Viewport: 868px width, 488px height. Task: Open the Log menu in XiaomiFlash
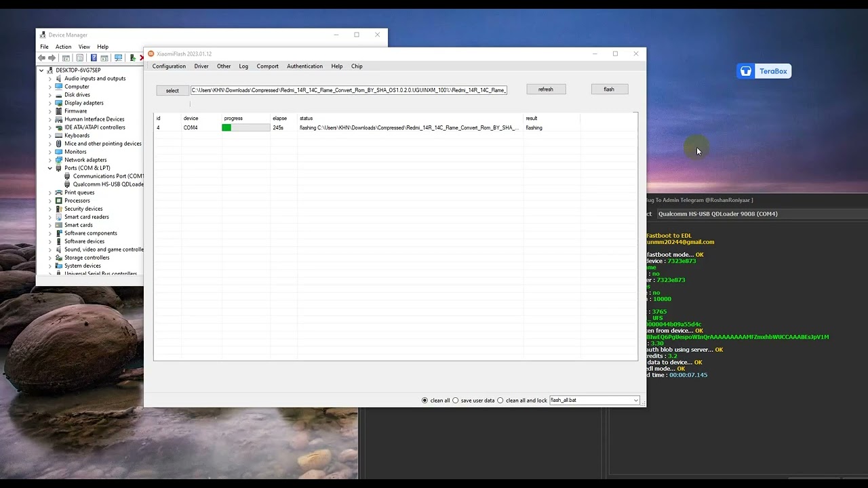click(243, 66)
